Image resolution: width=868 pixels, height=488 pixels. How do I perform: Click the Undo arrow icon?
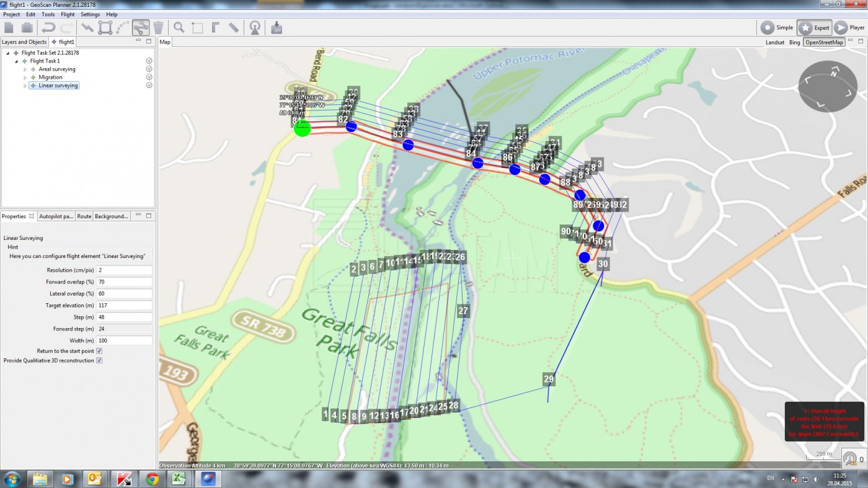tap(48, 27)
